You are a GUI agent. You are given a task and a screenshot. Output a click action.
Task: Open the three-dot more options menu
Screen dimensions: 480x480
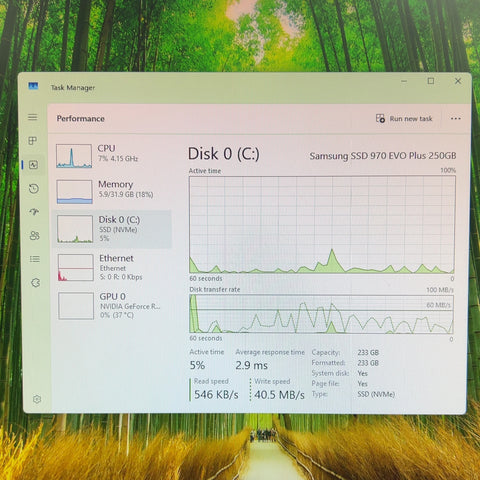tap(456, 118)
